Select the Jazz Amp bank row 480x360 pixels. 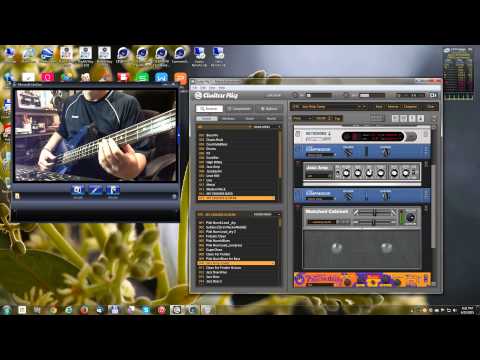click(x=236, y=167)
